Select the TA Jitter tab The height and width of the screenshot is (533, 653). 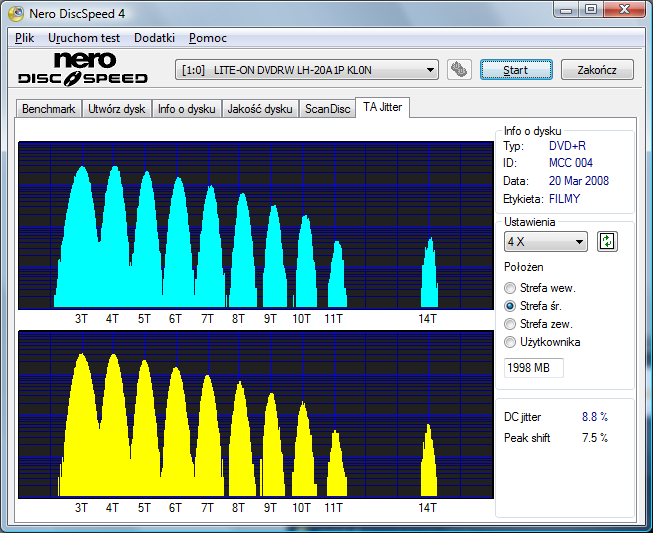tap(382, 107)
